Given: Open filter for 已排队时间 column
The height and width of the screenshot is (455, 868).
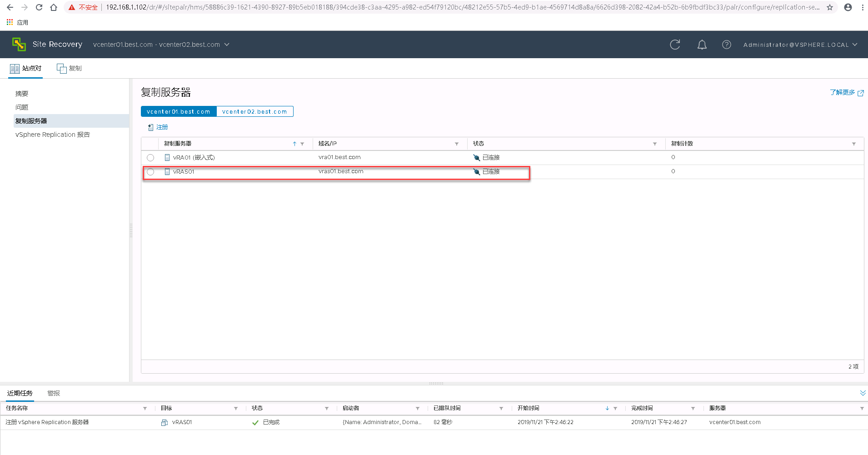Looking at the screenshot, I should tap(501, 408).
